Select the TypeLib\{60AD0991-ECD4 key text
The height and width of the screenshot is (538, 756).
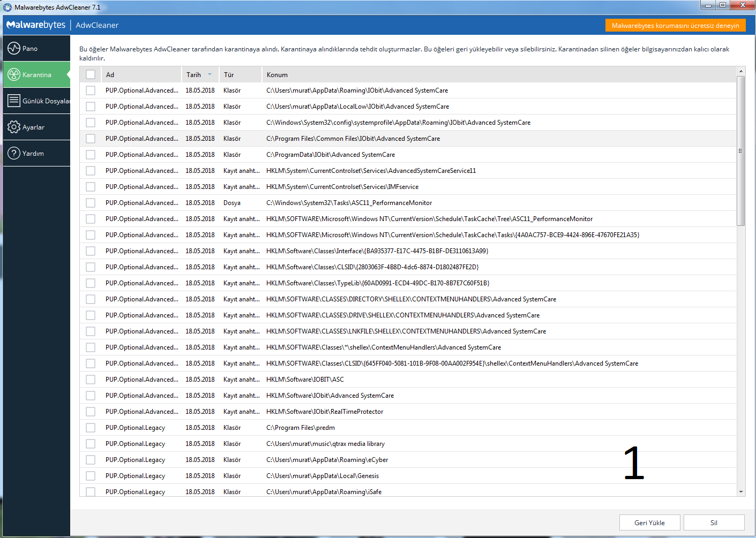coord(378,283)
